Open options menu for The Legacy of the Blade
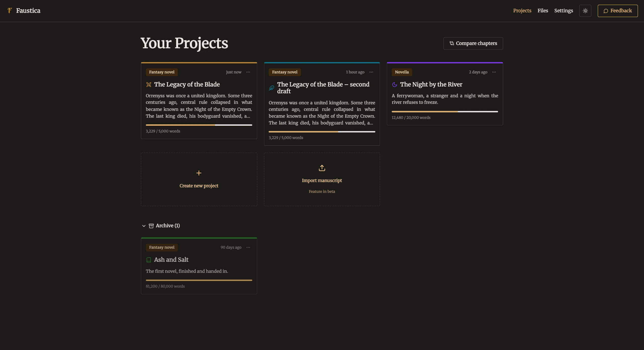This screenshot has width=644, height=350. (x=248, y=72)
